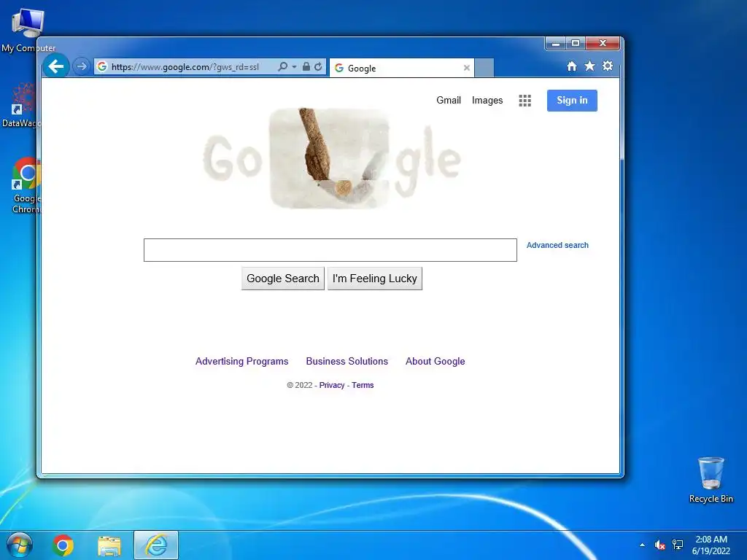Click the Sign in button

pos(572,101)
